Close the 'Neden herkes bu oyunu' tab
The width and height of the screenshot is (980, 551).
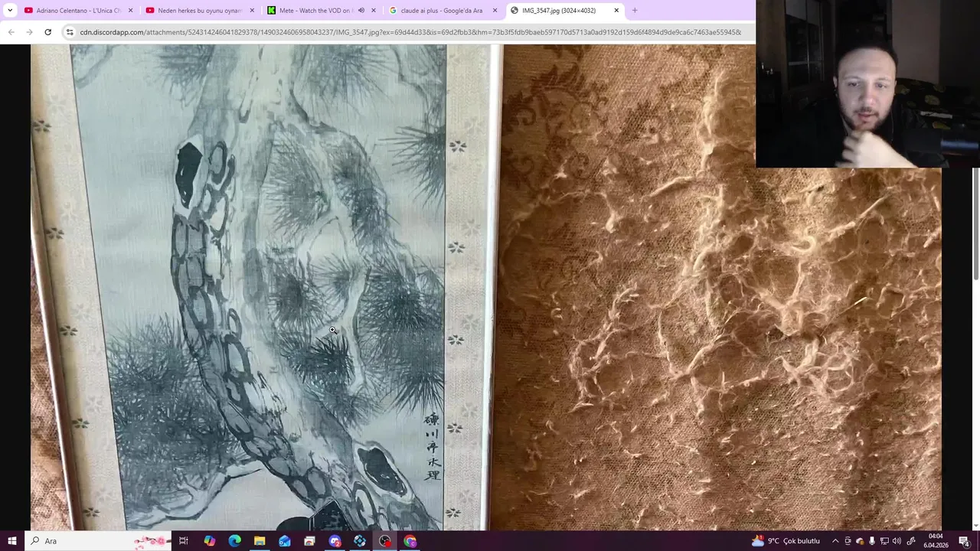point(252,11)
